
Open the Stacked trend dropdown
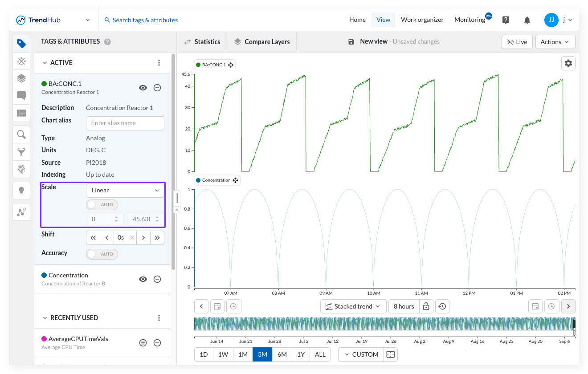(x=353, y=306)
